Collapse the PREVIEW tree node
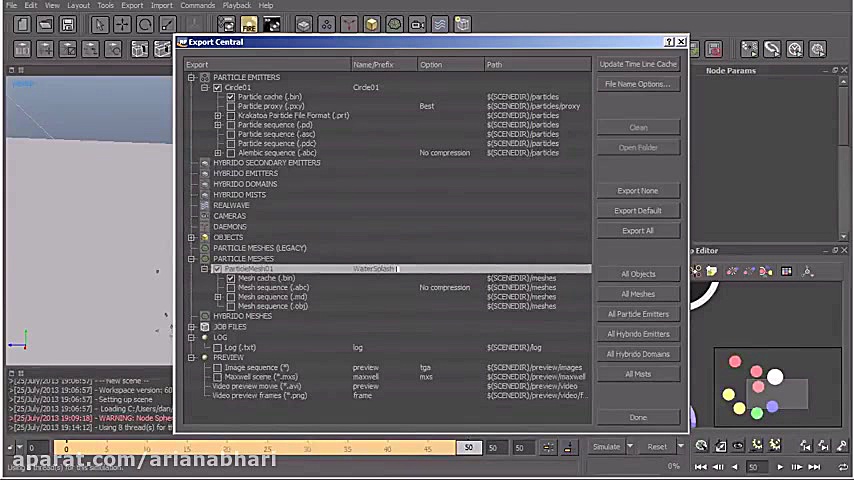This screenshot has width=854, height=480. 192,358
